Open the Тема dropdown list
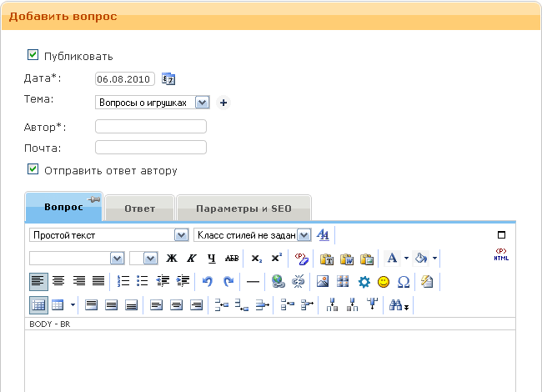Screen dimensions: 542x392 (x=201, y=103)
